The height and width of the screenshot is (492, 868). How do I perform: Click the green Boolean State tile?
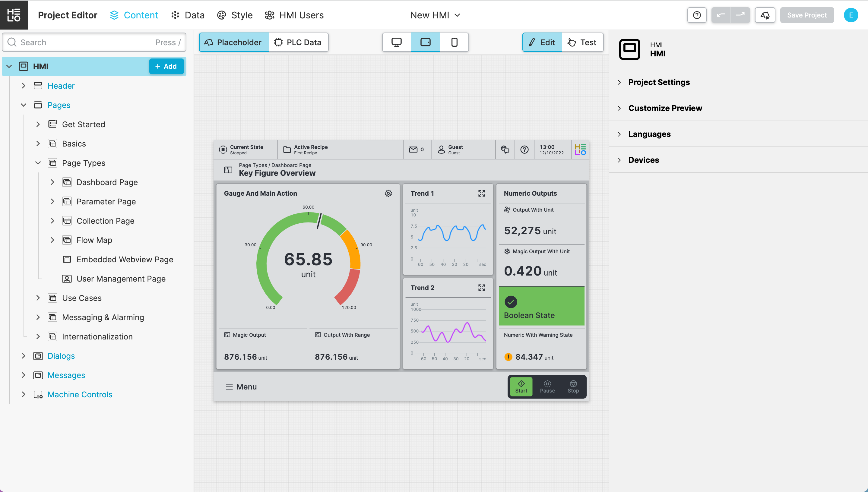541,306
